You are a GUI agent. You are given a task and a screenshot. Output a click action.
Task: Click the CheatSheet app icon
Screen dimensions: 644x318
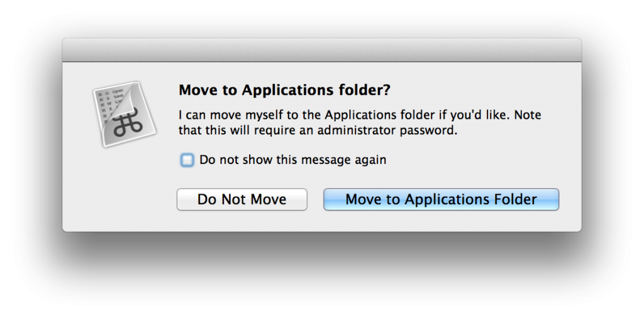(x=125, y=114)
